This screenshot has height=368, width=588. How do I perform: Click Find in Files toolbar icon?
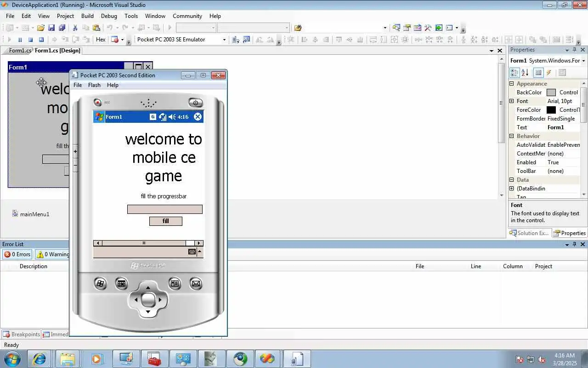point(298,28)
